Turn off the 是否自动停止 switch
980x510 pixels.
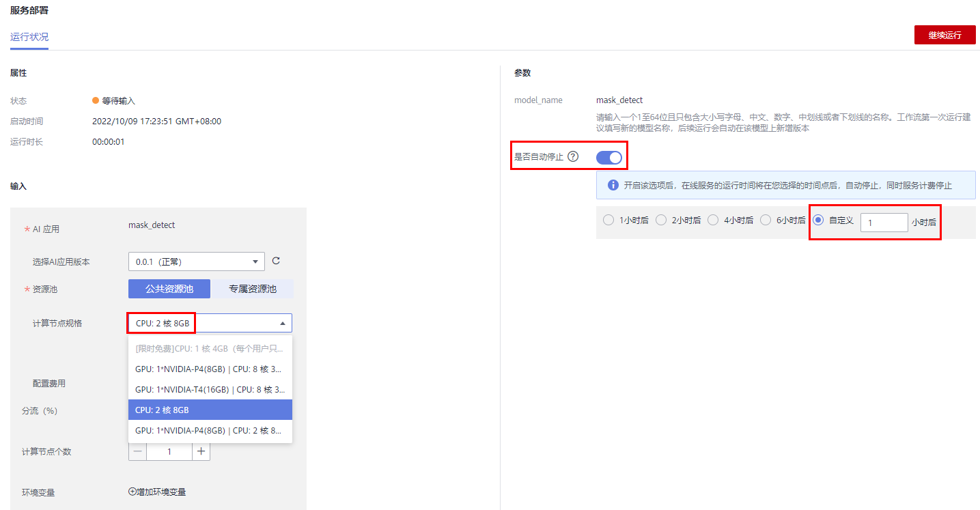point(609,158)
